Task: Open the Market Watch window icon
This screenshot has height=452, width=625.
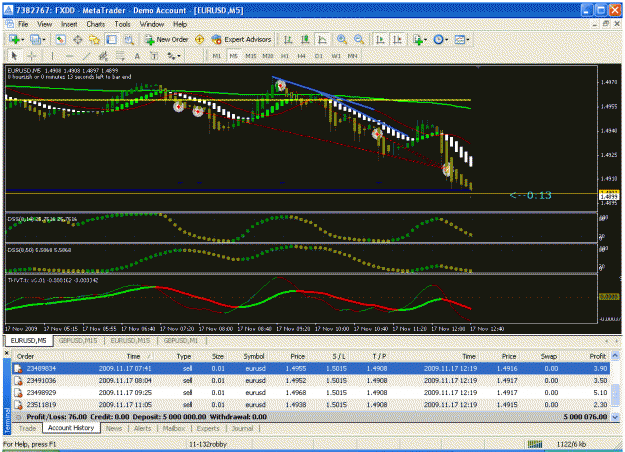Action: (61, 39)
